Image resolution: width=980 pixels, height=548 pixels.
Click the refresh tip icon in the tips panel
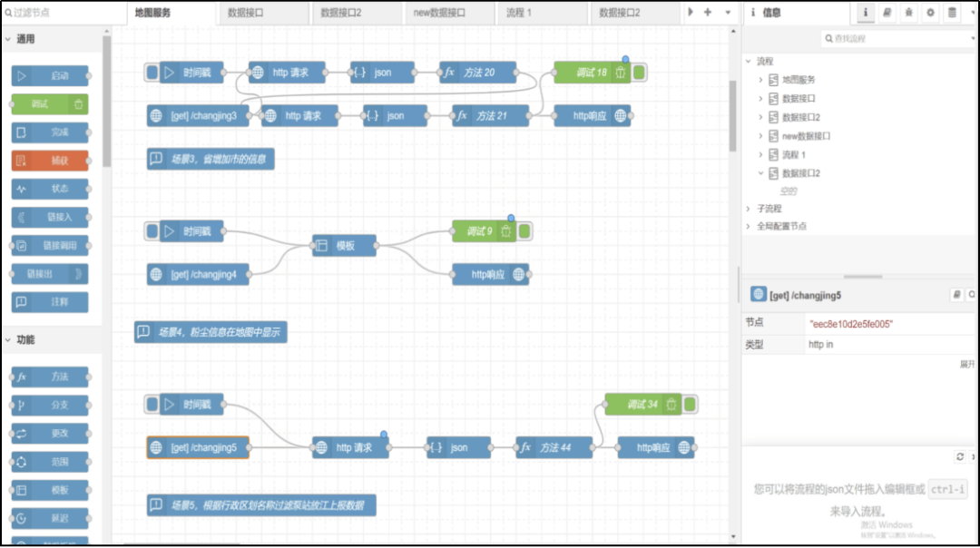[960, 456]
